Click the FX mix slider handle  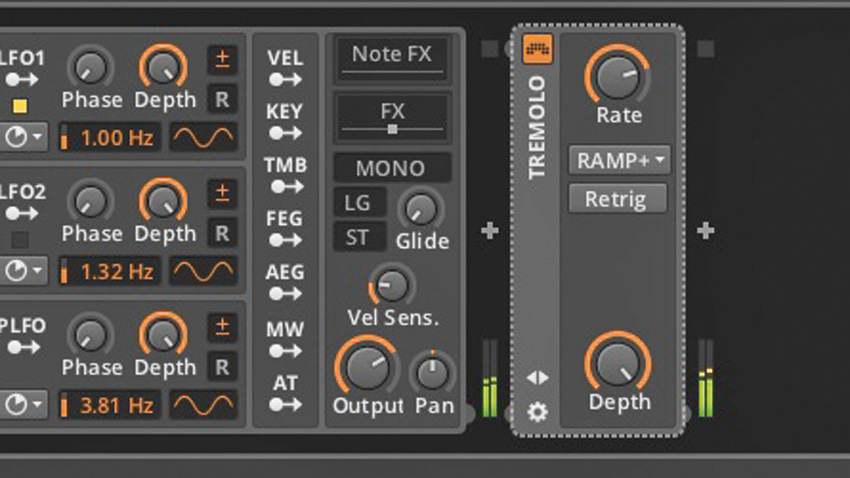(392, 129)
